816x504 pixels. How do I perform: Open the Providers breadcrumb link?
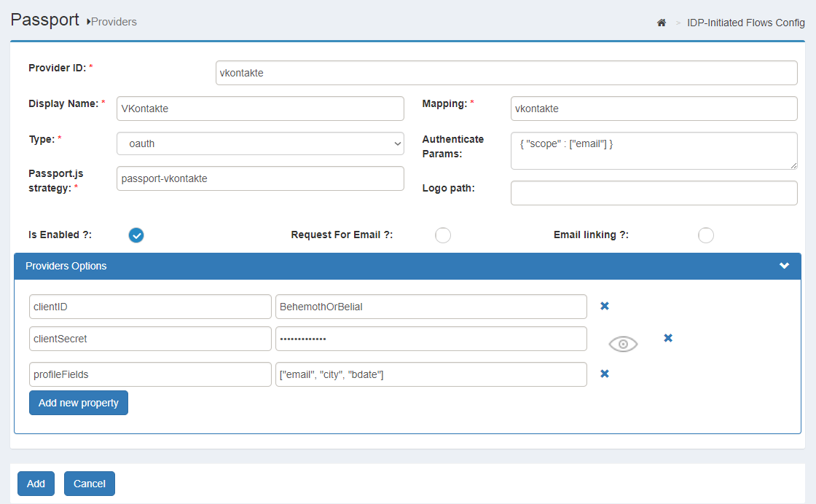coord(115,22)
